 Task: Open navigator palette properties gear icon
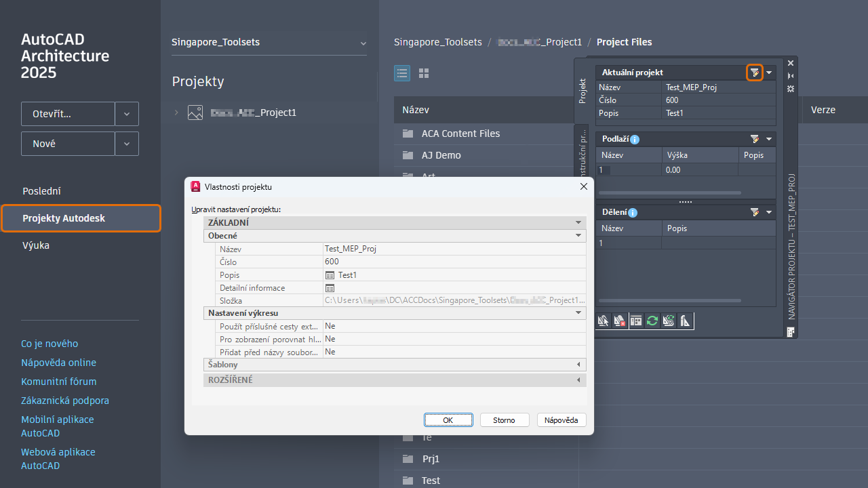[791, 89]
